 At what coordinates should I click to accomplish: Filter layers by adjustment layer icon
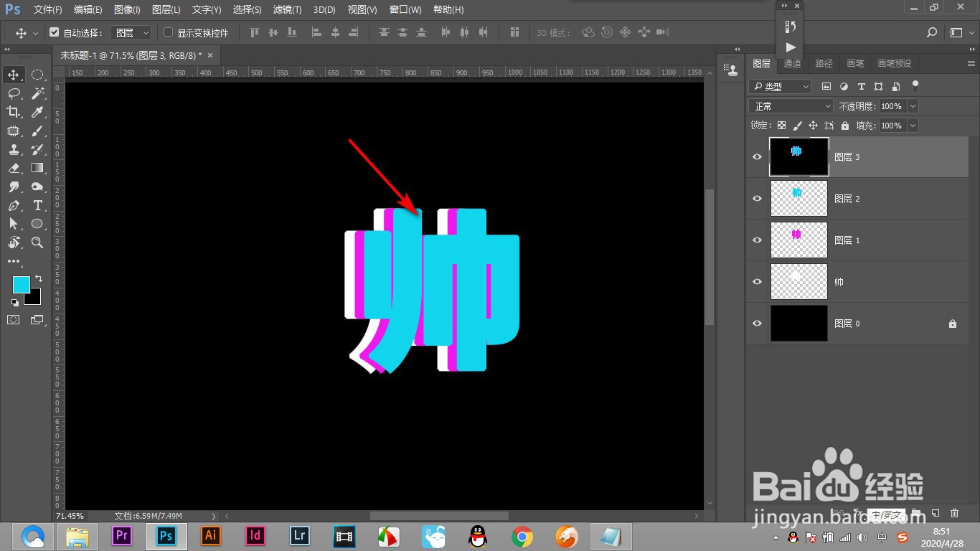coord(844,86)
